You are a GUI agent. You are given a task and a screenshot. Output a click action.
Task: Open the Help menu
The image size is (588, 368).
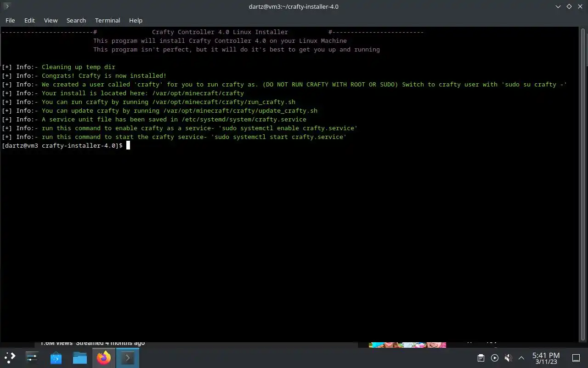136,20
